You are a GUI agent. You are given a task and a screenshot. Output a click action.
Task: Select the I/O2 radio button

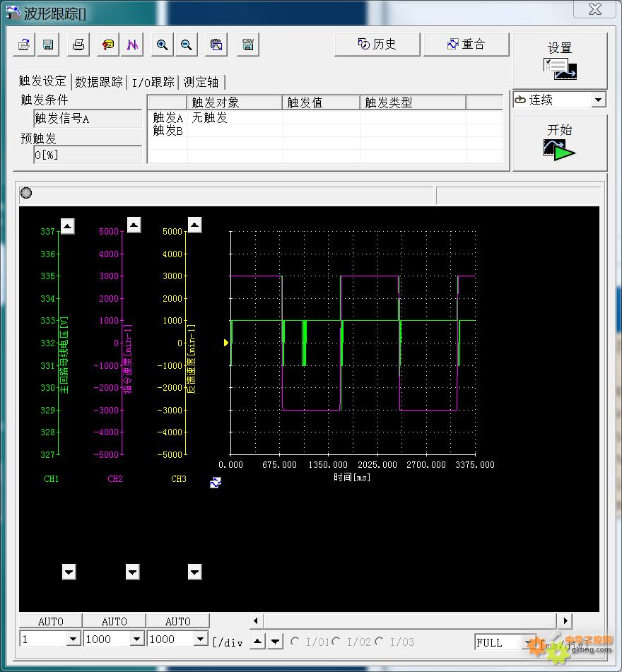point(336,642)
